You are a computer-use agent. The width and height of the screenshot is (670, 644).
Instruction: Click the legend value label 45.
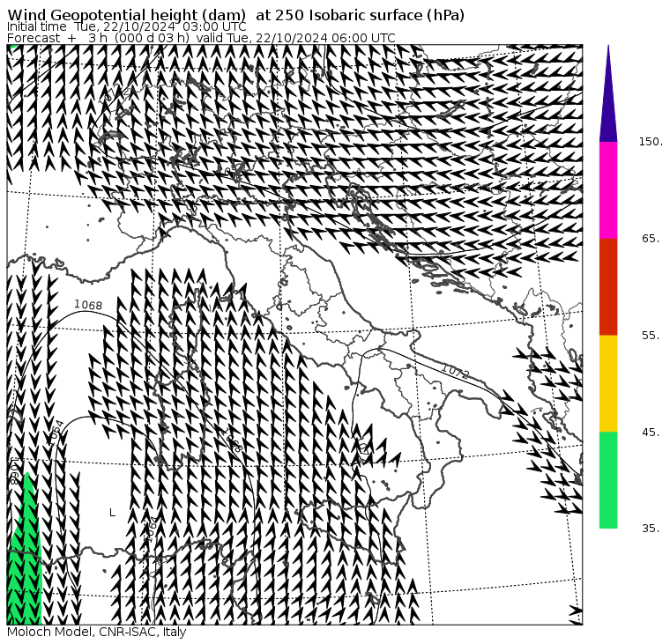[x=651, y=433]
